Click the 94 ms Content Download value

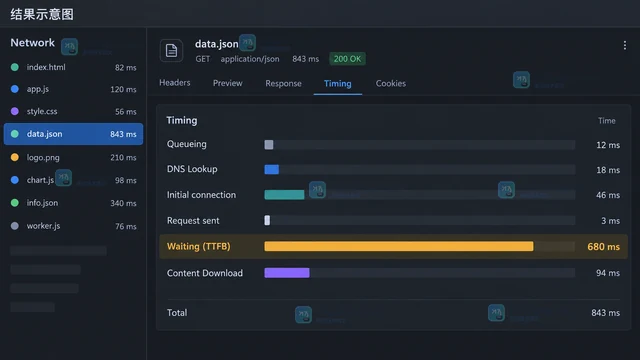coord(608,273)
